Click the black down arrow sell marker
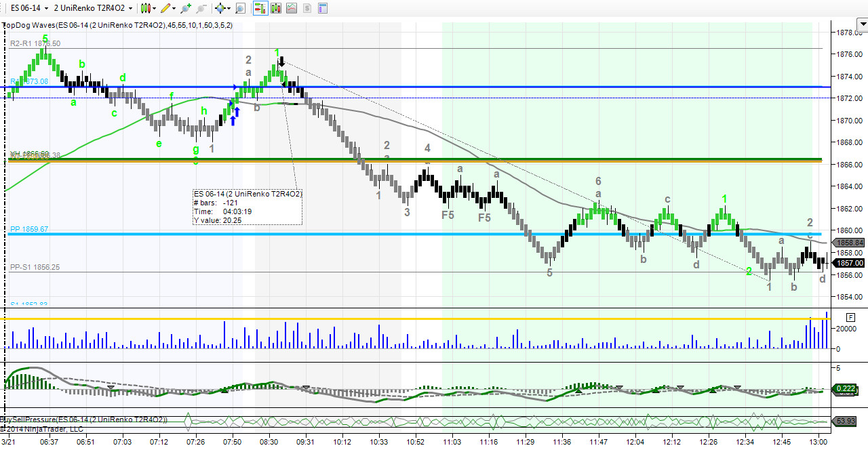The width and height of the screenshot is (868, 450). pos(281,61)
